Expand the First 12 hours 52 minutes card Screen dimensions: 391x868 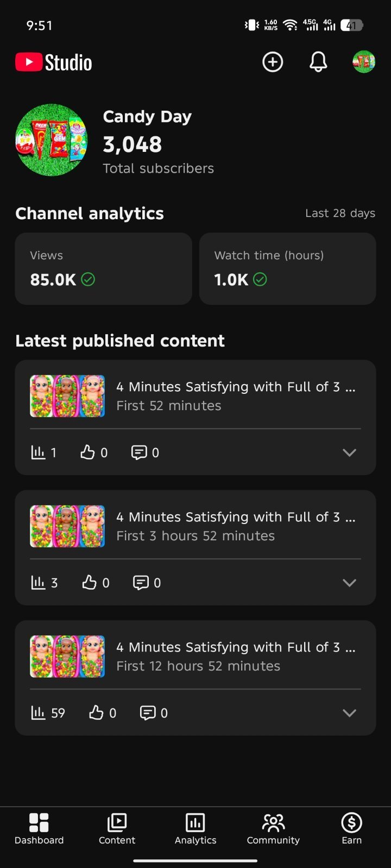click(349, 713)
